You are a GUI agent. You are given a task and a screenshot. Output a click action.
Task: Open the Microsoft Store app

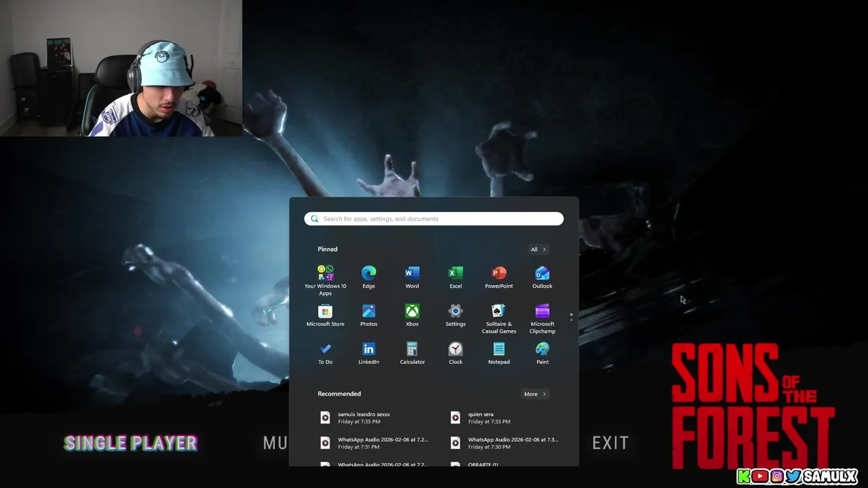click(325, 315)
